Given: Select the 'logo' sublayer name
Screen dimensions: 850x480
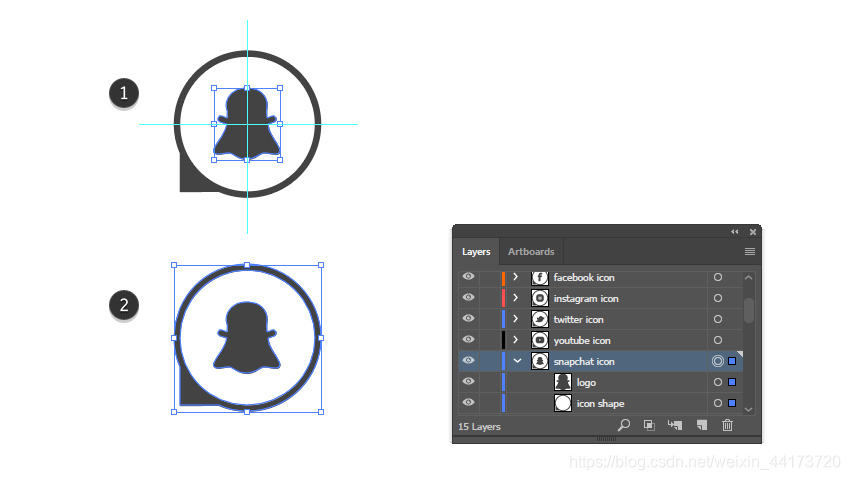Looking at the screenshot, I should (586, 383).
